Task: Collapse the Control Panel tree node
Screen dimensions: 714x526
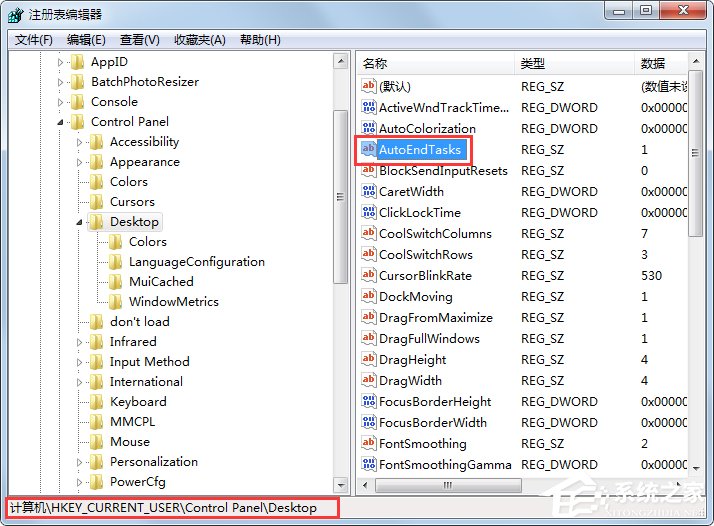Action: (60, 122)
